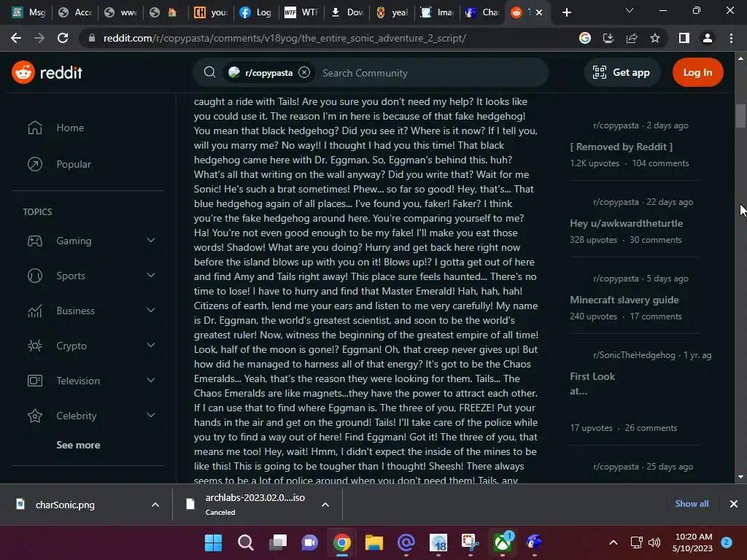Reload the page with refresh icon
The height and width of the screenshot is (560, 747).
point(63,38)
